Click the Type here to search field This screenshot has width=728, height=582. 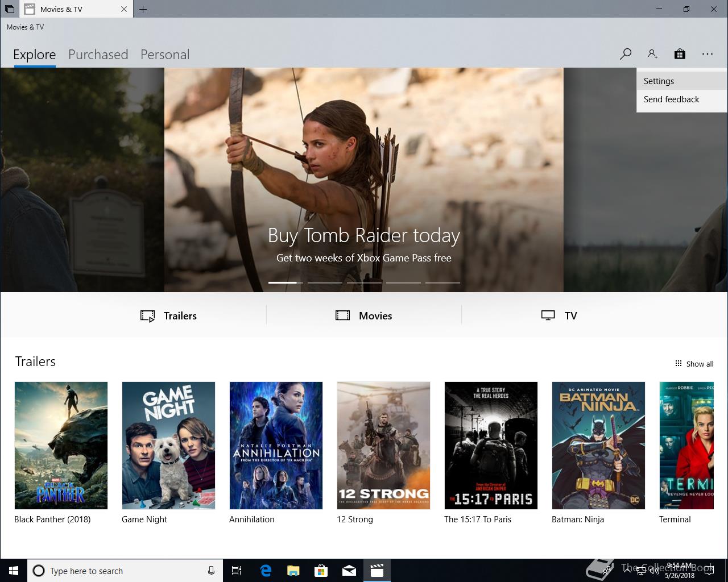click(x=125, y=571)
